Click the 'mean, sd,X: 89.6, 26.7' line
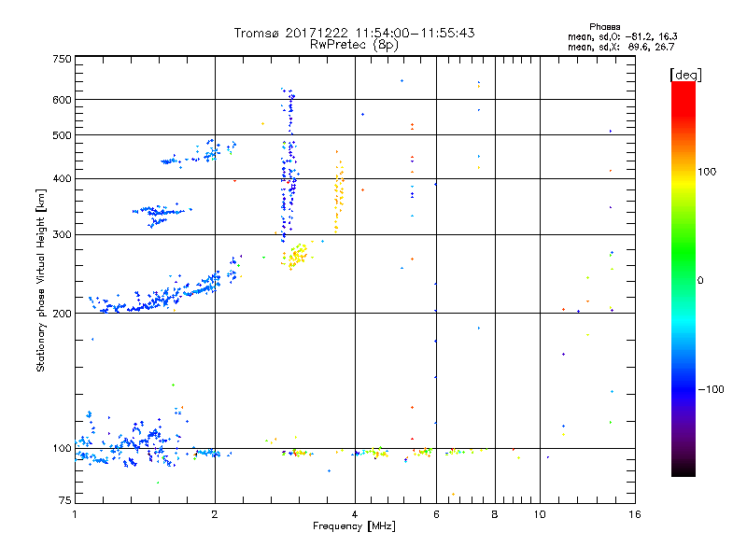The image size is (747, 560). click(621, 47)
